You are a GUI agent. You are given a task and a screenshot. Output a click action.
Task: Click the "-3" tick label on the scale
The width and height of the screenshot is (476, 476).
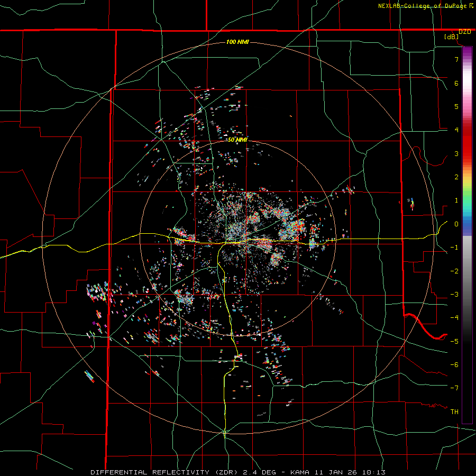tap(454, 295)
